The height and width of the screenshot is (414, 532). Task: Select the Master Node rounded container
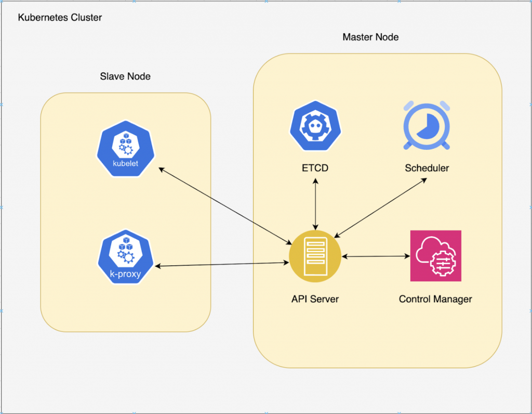click(x=377, y=210)
